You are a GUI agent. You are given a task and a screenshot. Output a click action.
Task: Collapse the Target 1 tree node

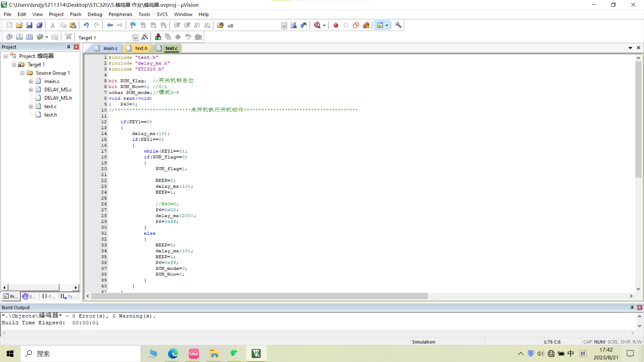[x=14, y=65]
